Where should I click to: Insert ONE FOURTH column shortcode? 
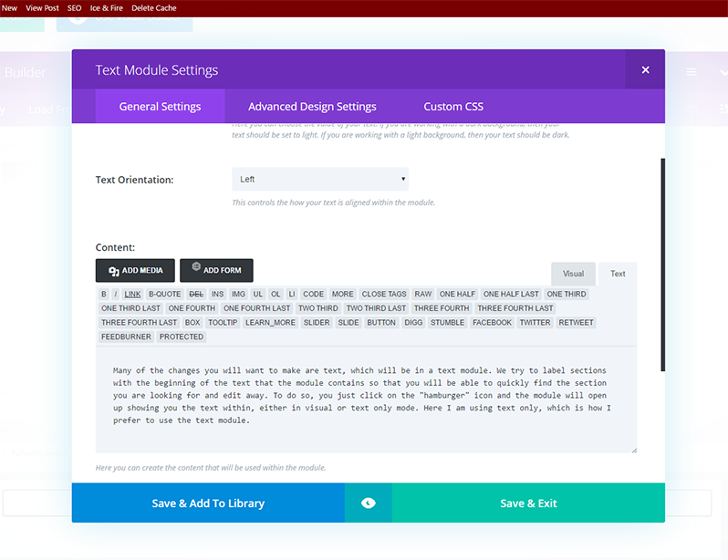coord(192,308)
